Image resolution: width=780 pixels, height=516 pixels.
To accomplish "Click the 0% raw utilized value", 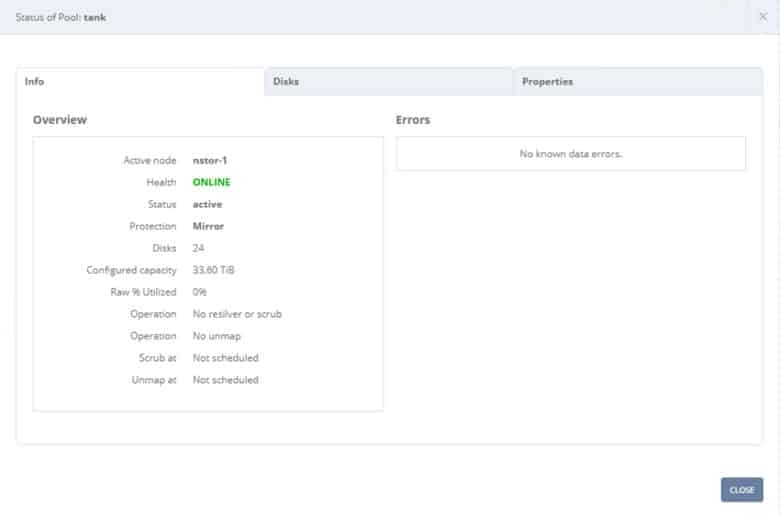I will point(199,292).
